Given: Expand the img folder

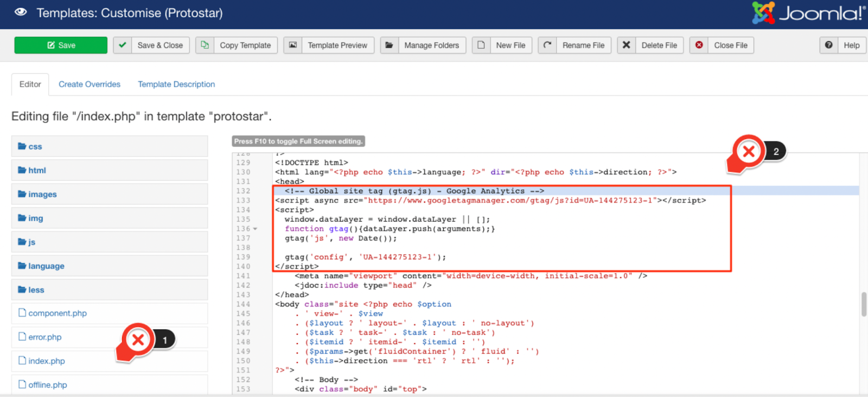Looking at the screenshot, I should [110, 218].
